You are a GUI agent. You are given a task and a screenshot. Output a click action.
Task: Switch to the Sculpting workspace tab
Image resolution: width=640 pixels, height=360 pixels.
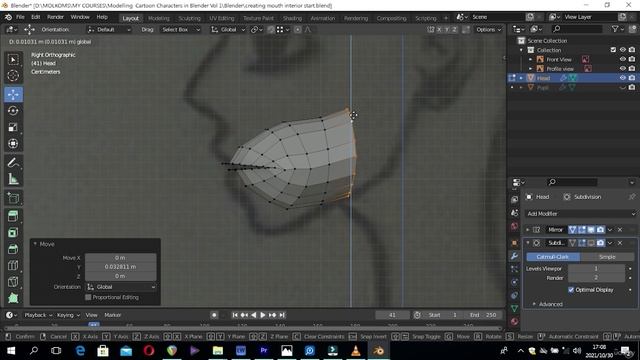(189, 18)
